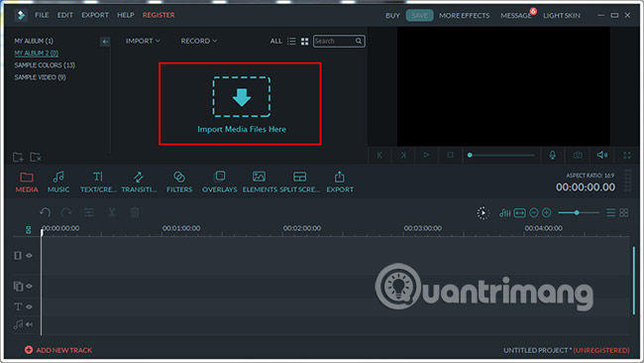Open the TEXT/CREDIT tab

click(98, 182)
